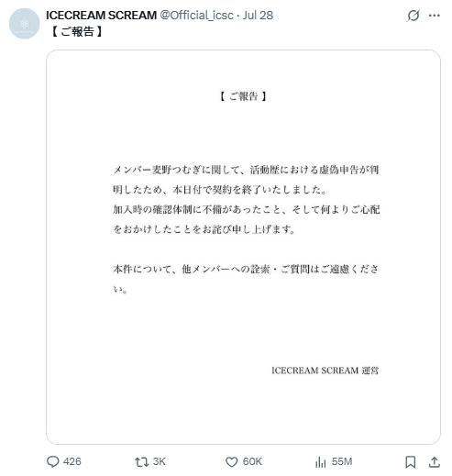This screenshot has width=452, height=476.
Task: Open the three-dot more menu
Action: [x=435, y=16]
